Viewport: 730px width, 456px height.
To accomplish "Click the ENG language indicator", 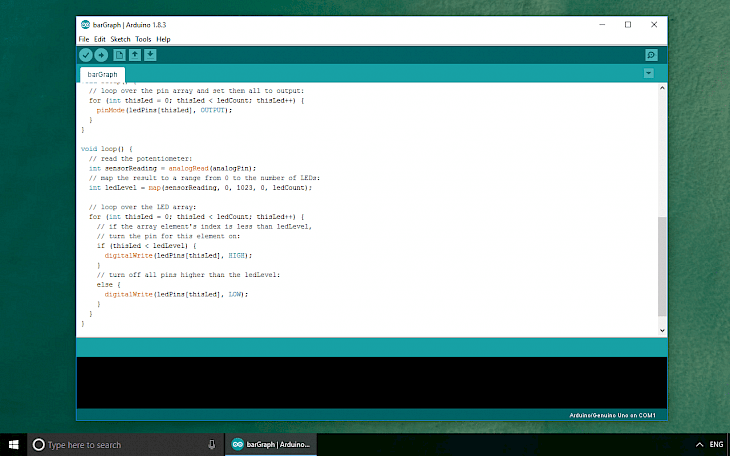I will click(x=716, y=445).
